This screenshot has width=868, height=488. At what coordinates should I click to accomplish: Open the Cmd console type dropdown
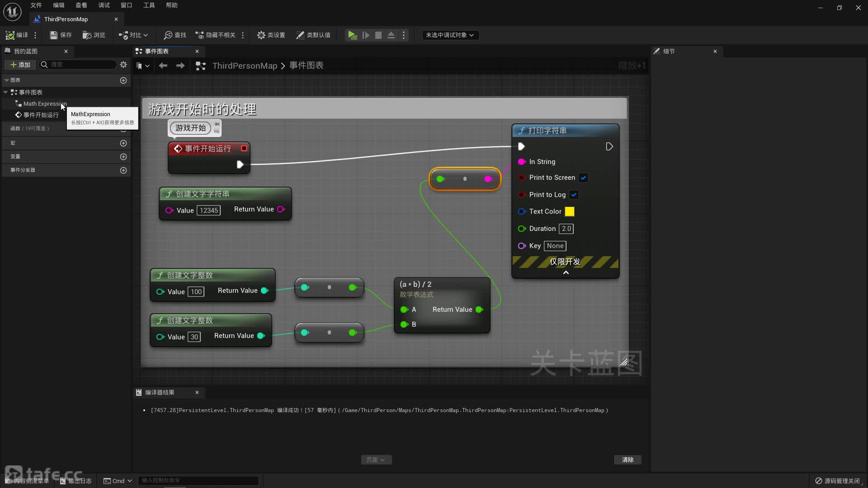[118, 481]
